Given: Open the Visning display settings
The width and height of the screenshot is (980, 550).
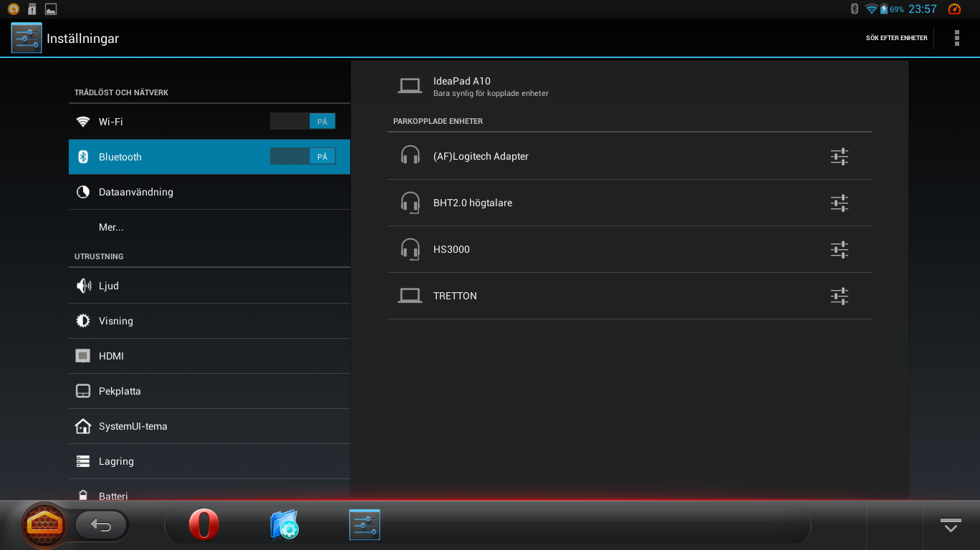Looking at the screenshot, I should pos(209,321).
